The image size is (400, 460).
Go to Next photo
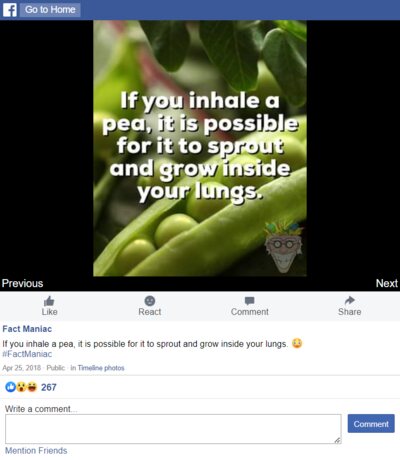pos(387,283)
